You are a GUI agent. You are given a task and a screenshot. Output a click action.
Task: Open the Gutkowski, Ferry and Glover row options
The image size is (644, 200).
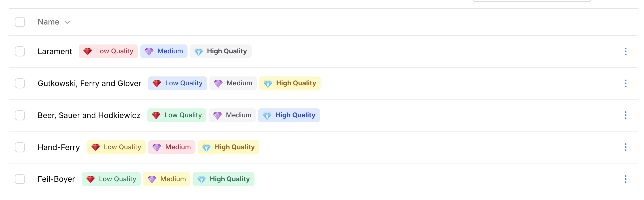tap(625, 83)
